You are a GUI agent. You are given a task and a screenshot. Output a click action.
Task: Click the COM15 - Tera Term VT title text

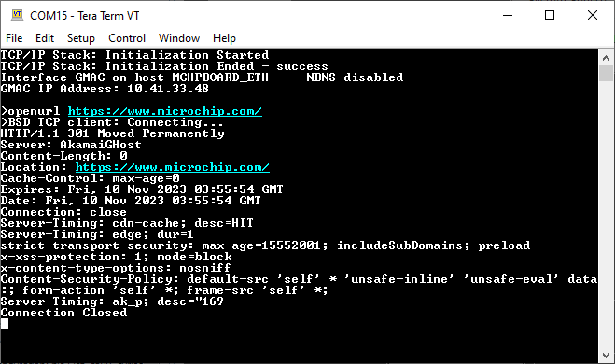[x=85, y=16]
